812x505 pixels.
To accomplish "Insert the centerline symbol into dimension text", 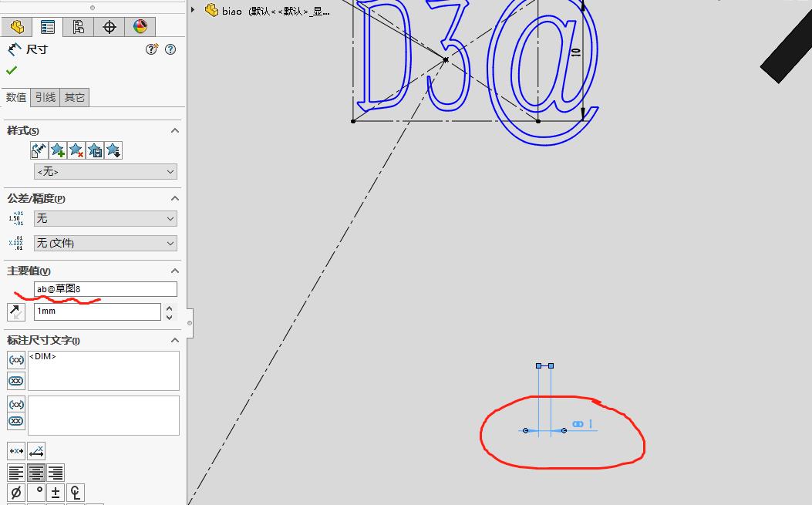I will [76, 492].
